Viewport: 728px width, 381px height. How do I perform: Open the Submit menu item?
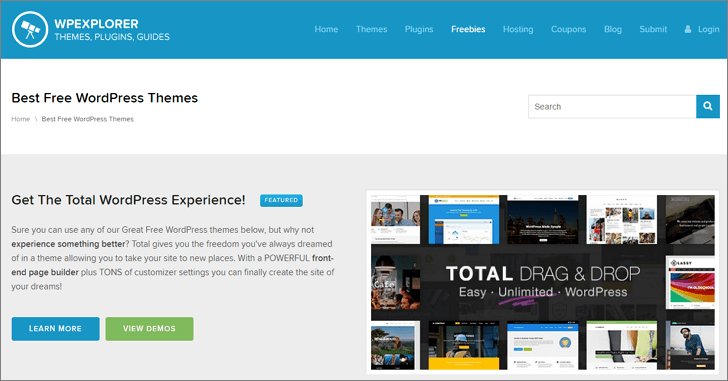click(653, 29)
